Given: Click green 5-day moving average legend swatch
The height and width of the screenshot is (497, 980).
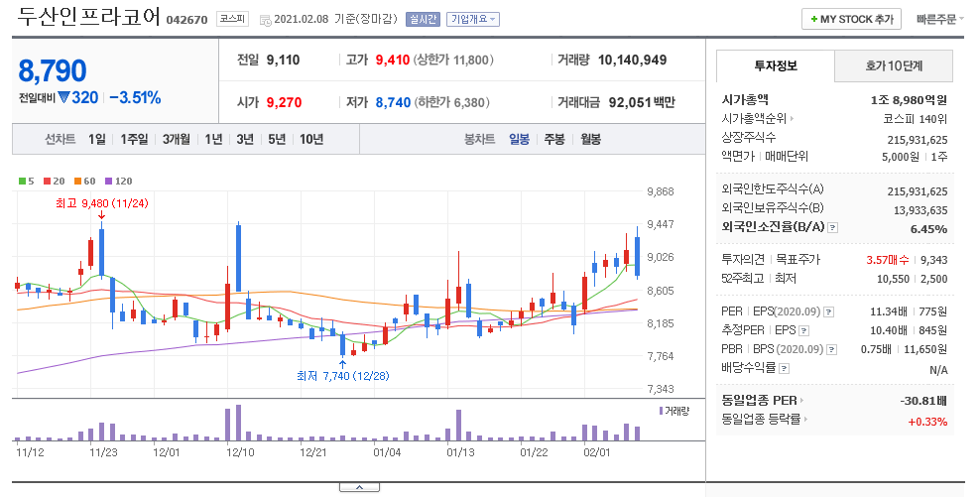Looking at the screenshot, I should coord(22,182).
